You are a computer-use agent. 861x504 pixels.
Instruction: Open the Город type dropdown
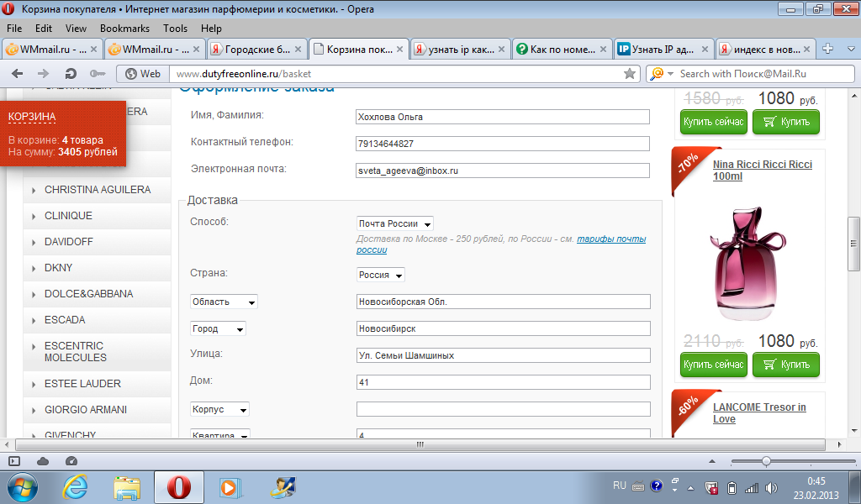pyautogui.click(x=218, y=328)
